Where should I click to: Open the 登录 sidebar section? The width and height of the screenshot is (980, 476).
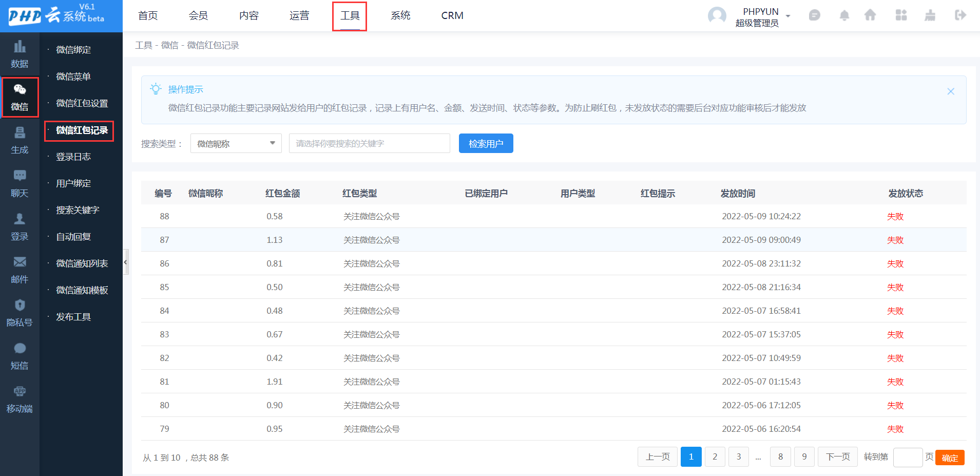click(20, 227)
